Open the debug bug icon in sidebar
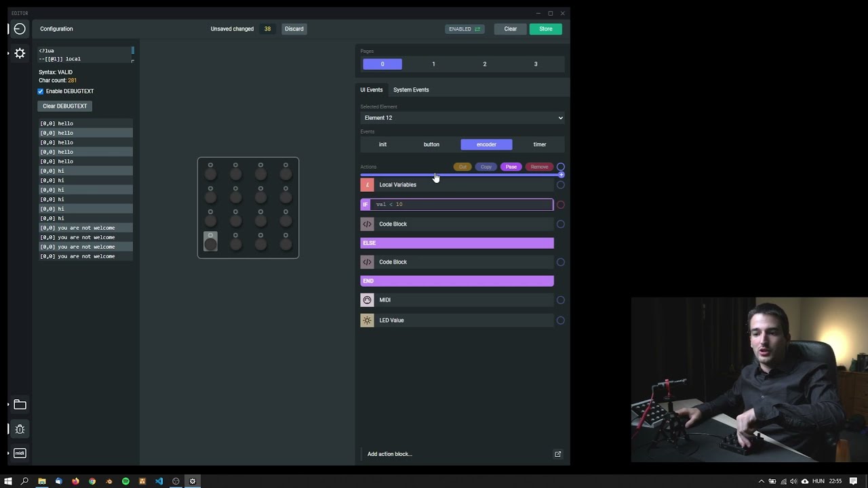The image size is (868, 488). tap(20, 429)
